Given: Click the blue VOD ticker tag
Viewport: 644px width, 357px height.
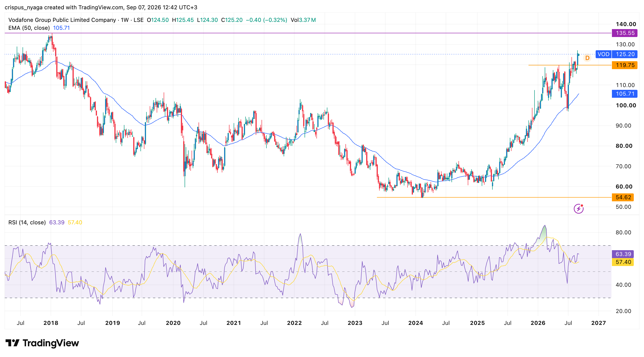Looking at the screenshot, I should [603, 54].
